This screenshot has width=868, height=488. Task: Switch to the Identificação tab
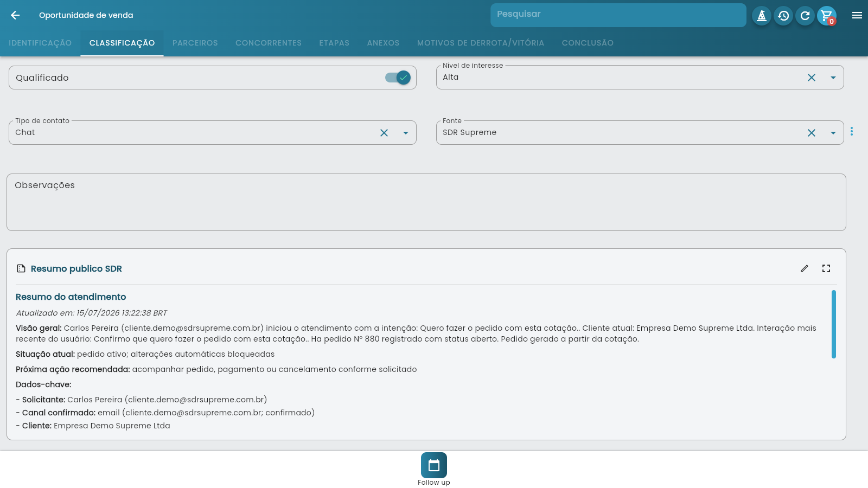pyautogui.click(x=40, y=43)
